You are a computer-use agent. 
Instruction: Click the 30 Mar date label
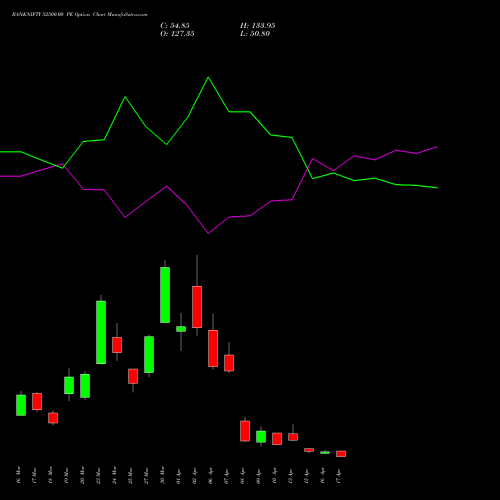click(162, 475)
